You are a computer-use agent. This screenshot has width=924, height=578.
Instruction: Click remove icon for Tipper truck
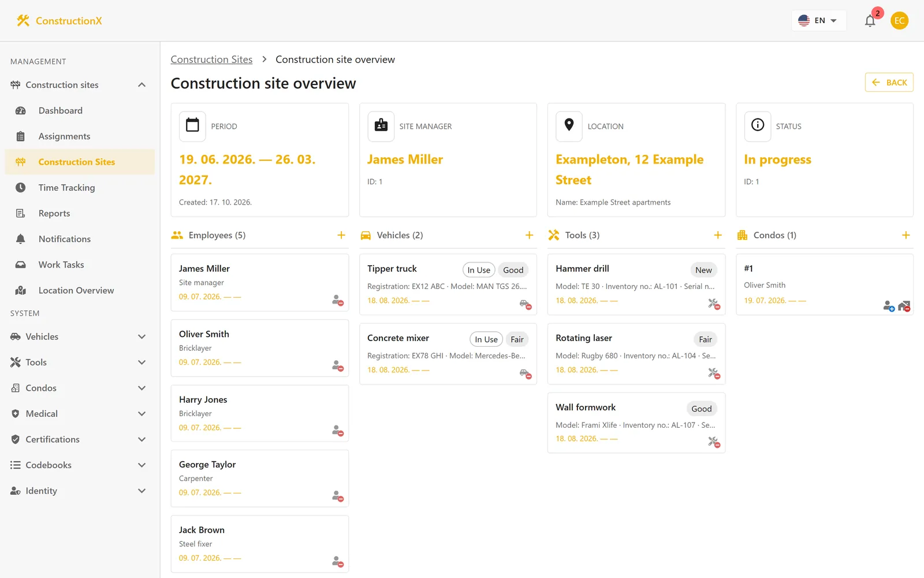tap(526, 304)
